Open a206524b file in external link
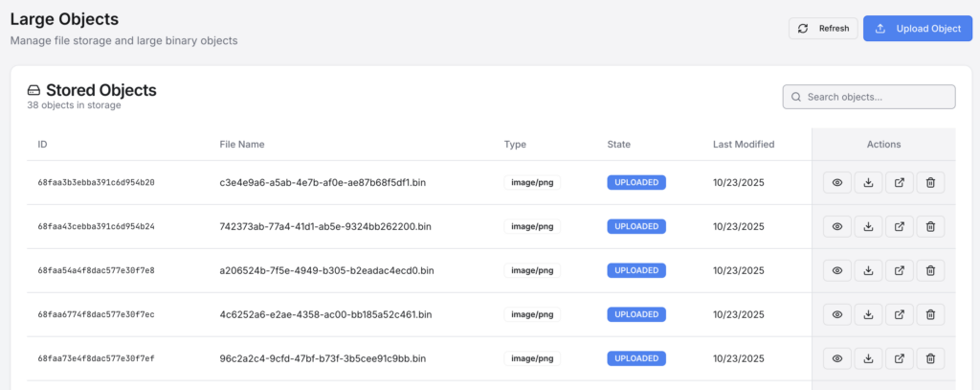 coord(899,271)
